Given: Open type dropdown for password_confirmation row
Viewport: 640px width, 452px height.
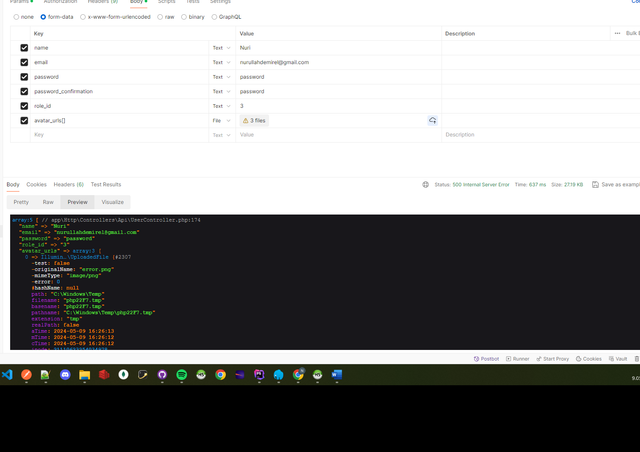Looking at the screenshot, I should tap(222, 91).
